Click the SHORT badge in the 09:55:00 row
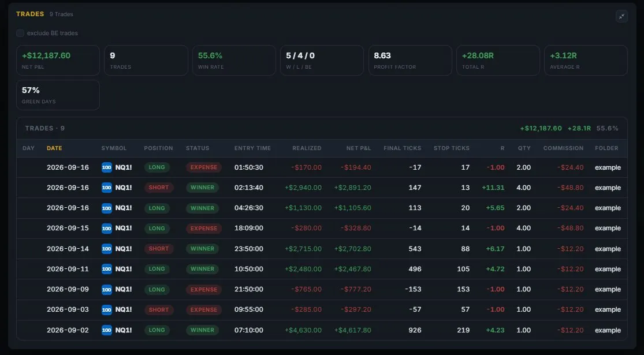644x355 pixels. 159,309
